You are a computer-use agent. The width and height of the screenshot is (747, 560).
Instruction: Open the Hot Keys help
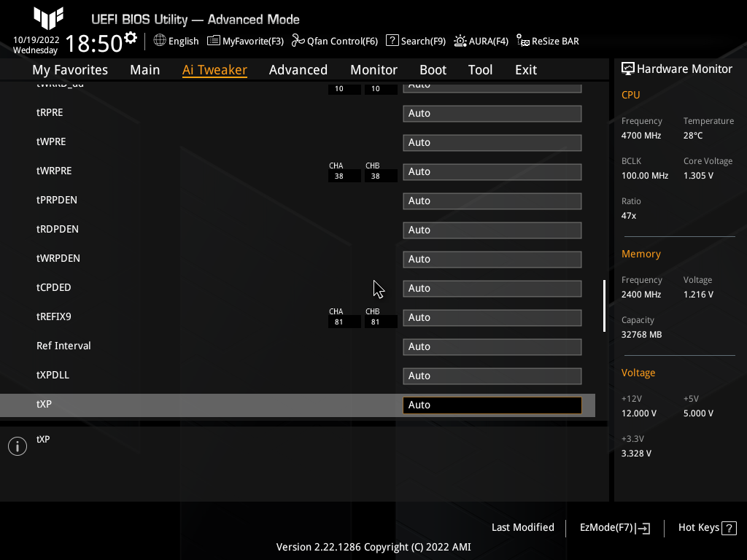706,527
